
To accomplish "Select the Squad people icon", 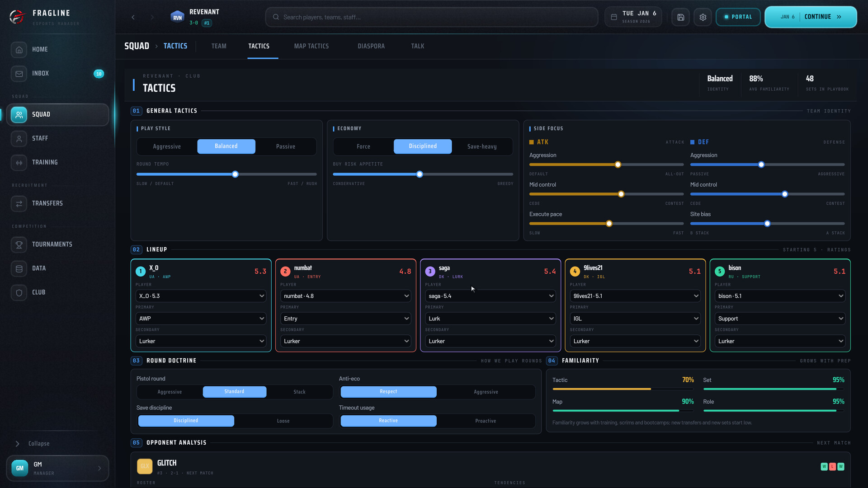I will click(x=19, y=115).
